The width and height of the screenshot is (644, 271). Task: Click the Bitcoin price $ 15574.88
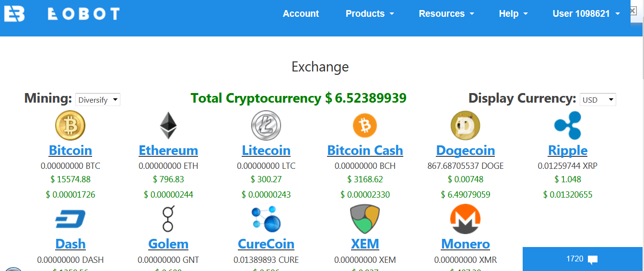coord(70,179)
